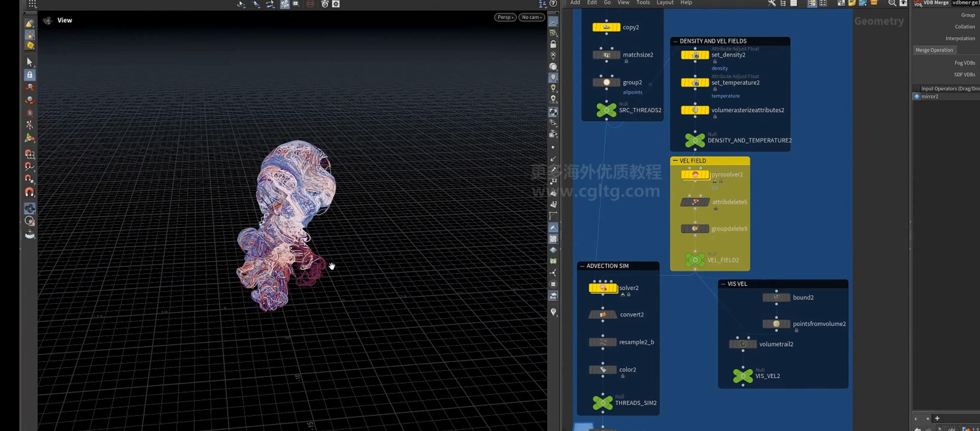Select the SRC_THREADS2 null node

pyautogui.click(x=606, y=110)
